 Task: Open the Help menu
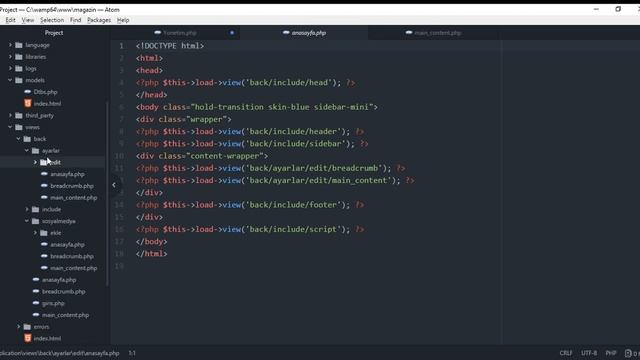123,20
